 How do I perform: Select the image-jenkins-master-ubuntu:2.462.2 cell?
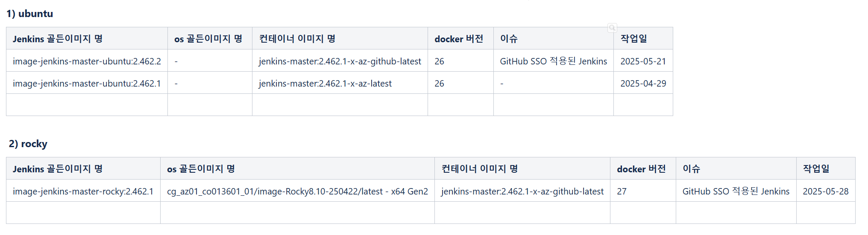click(x=87, y=61)
